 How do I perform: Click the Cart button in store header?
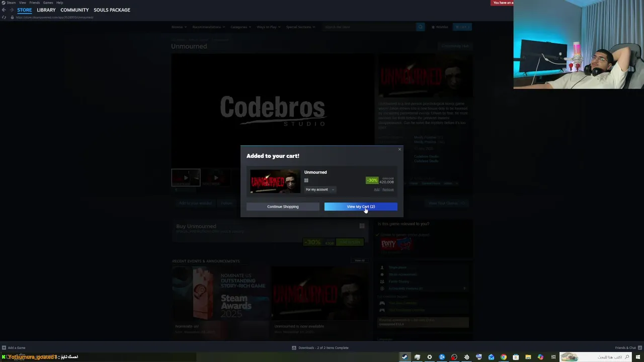(x=462, y=27)
